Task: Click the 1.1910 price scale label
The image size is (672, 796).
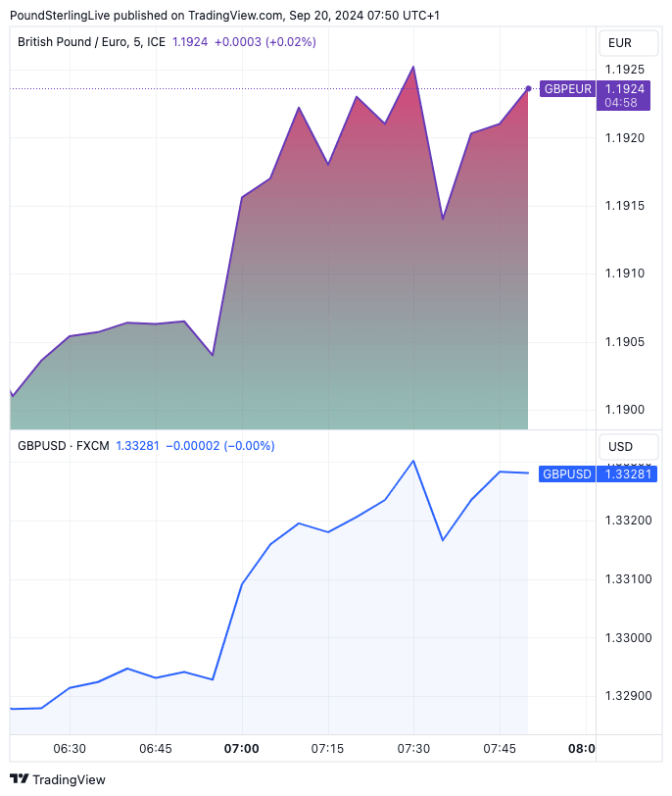Action: [625, 274]
